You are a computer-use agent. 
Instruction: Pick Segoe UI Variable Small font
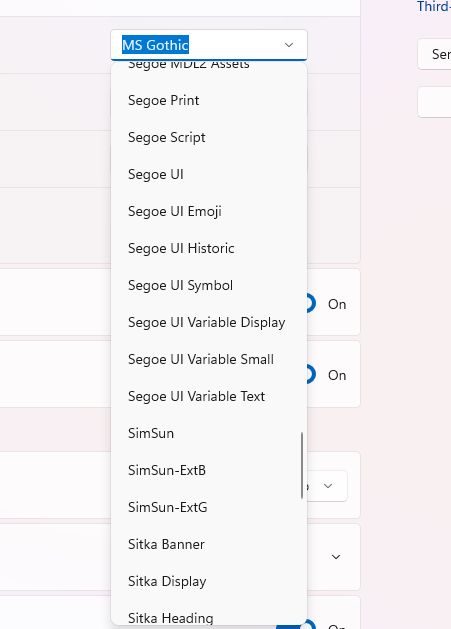pos(209,359)
